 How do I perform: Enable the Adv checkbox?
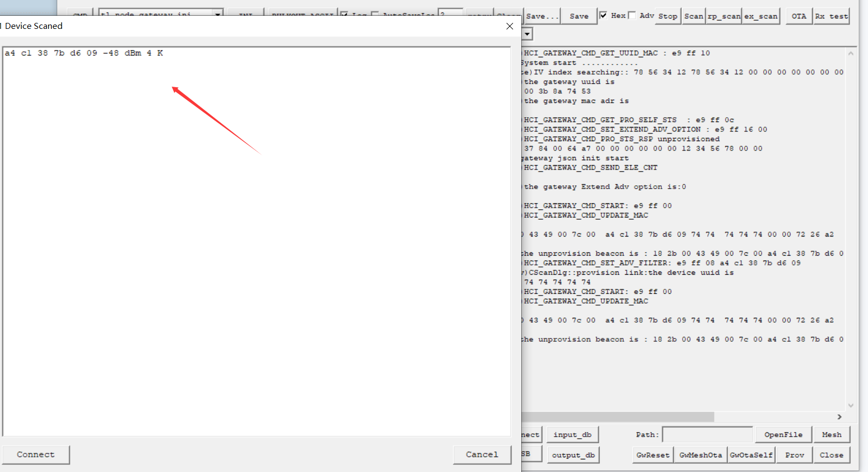pyautogui.click(x=632, y=15)
